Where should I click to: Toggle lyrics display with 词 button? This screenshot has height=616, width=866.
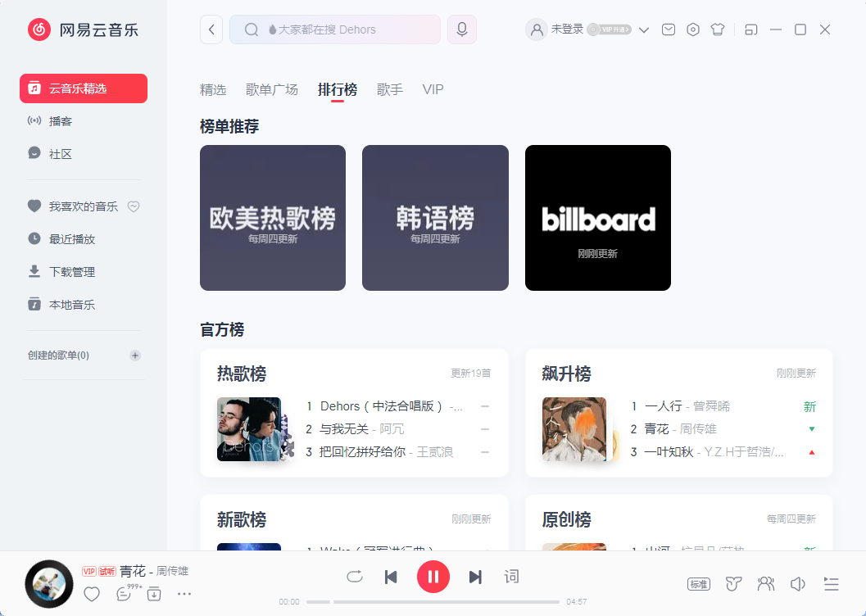(x=511, y=577)
